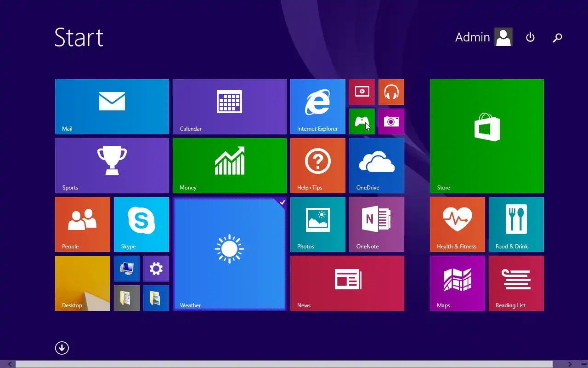Viewport: 588px width, 368px height.
Task: Click the horizontal scrollbar thumb
Action: click(284, 364)
